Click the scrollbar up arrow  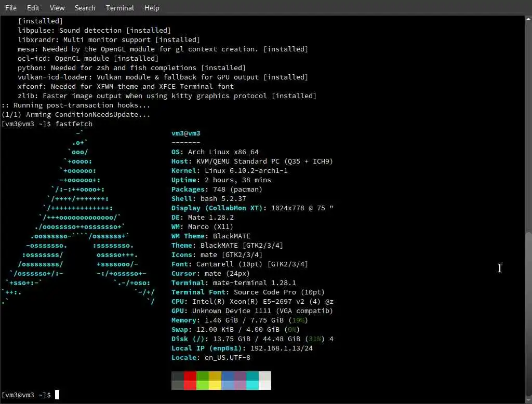click(x=528, y=19)
